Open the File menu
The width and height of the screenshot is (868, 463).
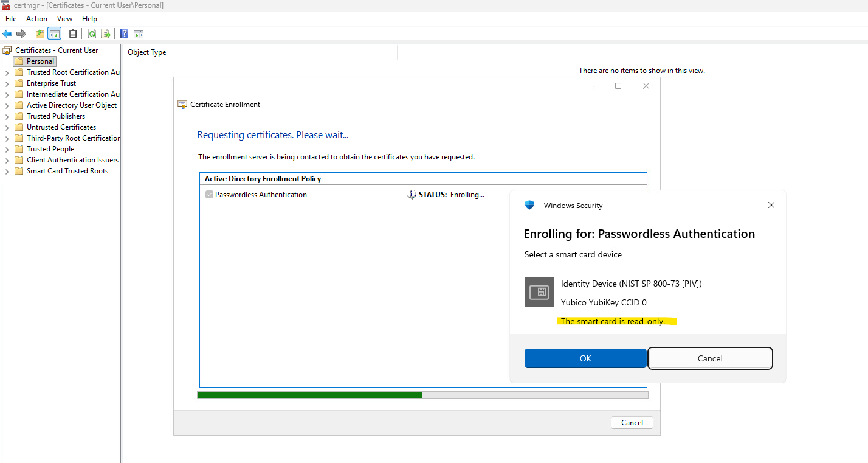pos(11,19)
